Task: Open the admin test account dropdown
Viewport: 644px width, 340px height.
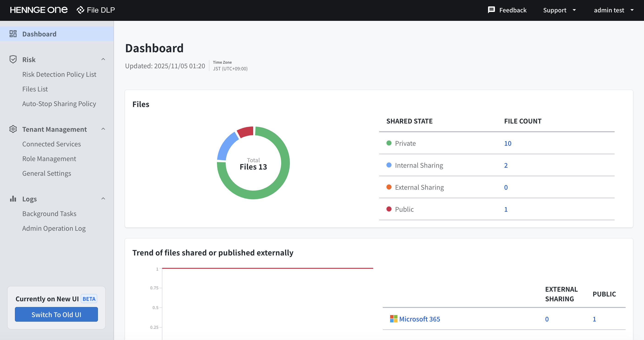Action: pyautogui.click(x=614, y=10)
